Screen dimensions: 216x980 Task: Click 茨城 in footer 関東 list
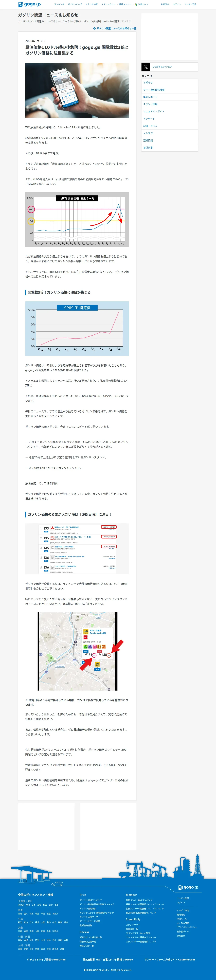[x=20, y=913]
